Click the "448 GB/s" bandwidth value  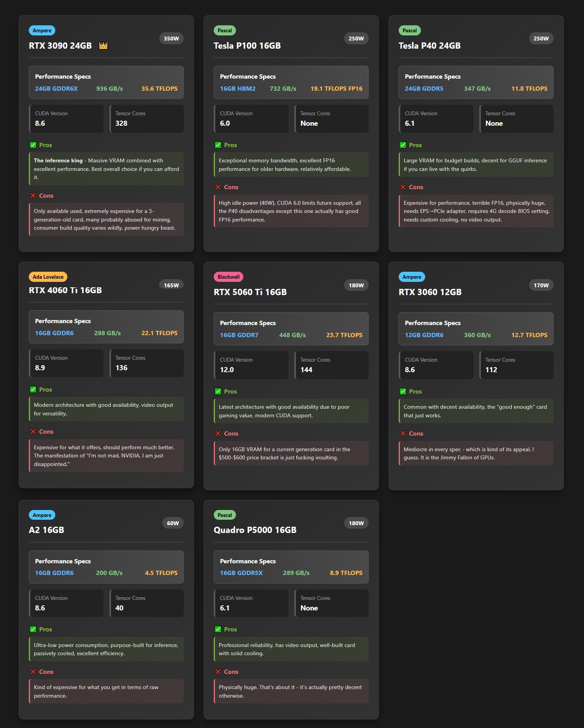pyautogui.click(x=292, y=335)
